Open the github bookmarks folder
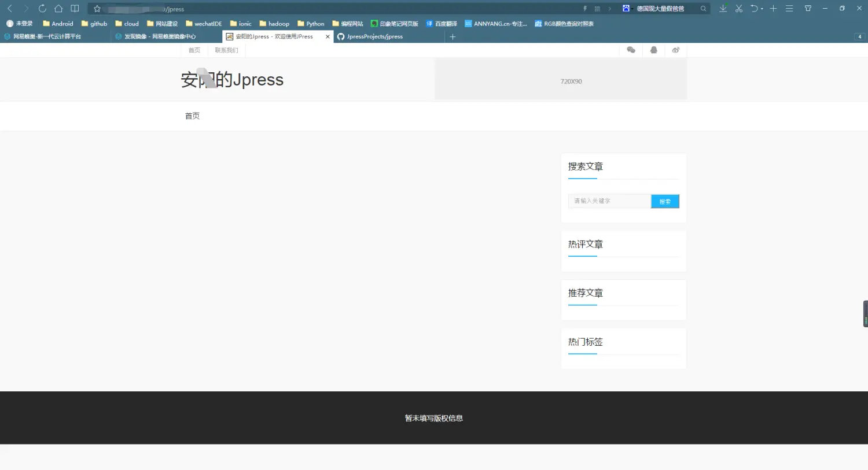The width and height of the screenshot is (868, 470). click(x=94, y=24)
